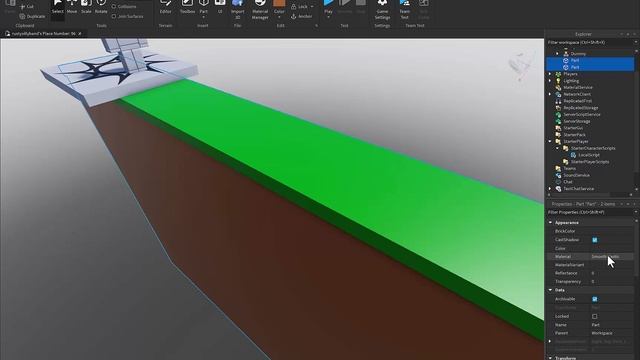
Task: Choose the Scale tool
Action: [86, 7]
